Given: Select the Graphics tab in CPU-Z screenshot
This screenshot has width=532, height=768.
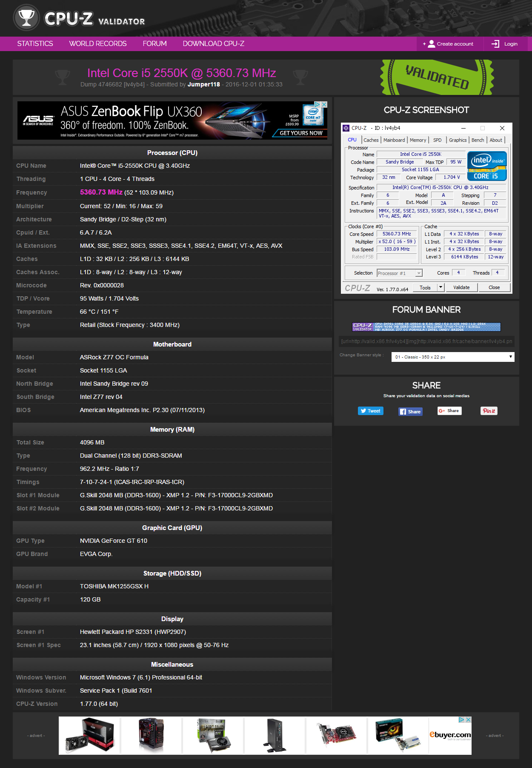Looking at the screenshot, I should click(458, 140).
